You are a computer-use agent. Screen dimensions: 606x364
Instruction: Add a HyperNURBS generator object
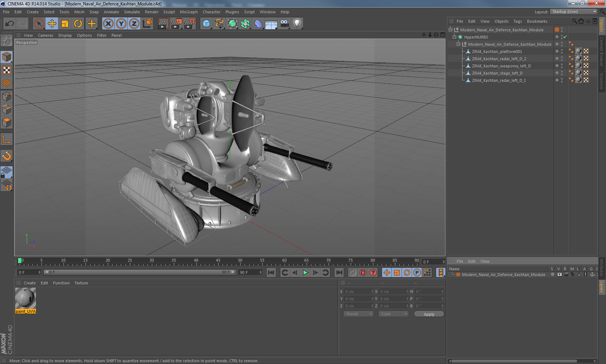233,24
